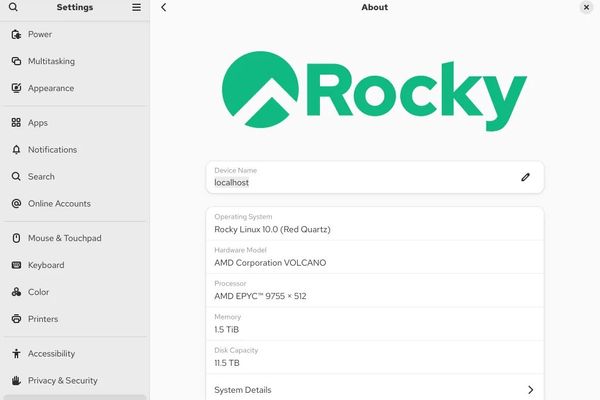Select 'AMD EPYC™ 9755 × 512' text
Screen dimensions: 600x400
click(260, 296)
